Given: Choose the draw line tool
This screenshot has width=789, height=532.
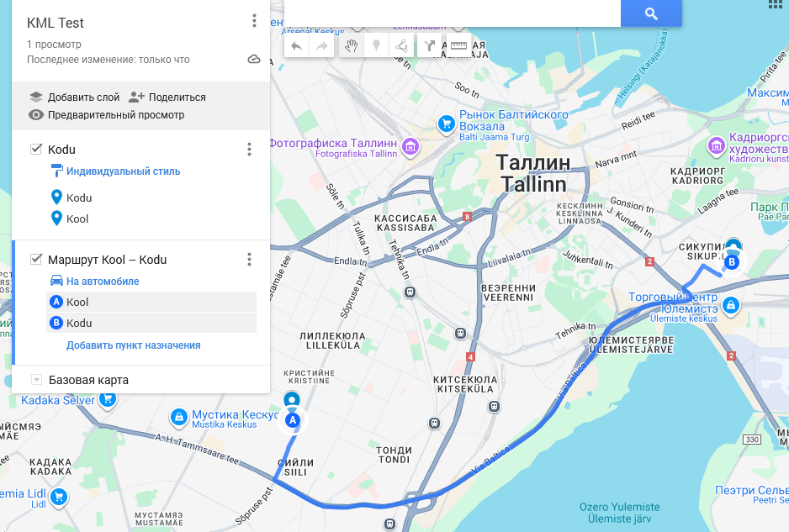Looking at the screenshot, I should 401,47.
